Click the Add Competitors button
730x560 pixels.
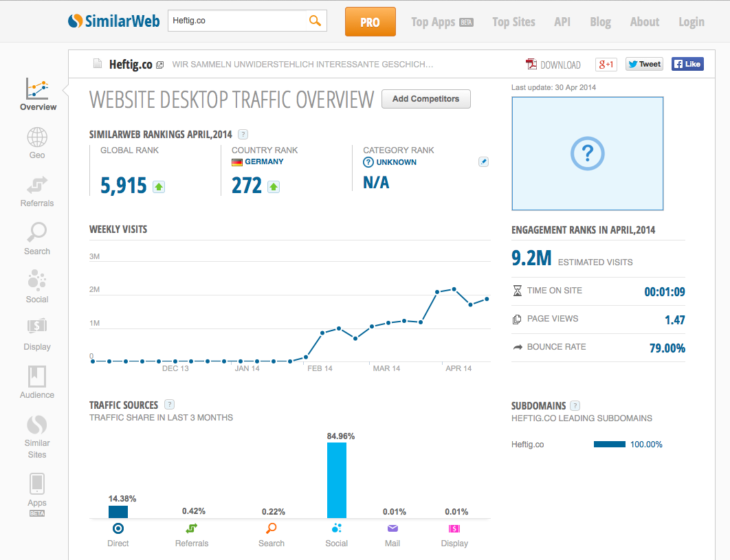tap(425, 99)
